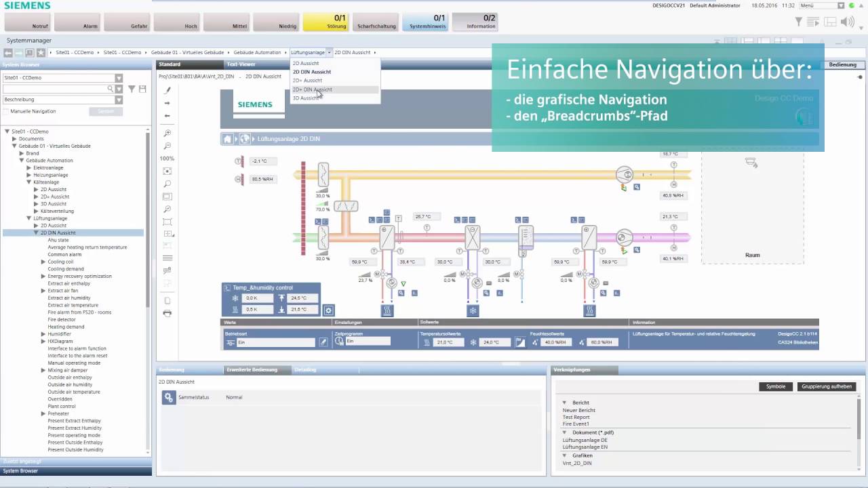Click the speaker sound icon in top bar

846,22
